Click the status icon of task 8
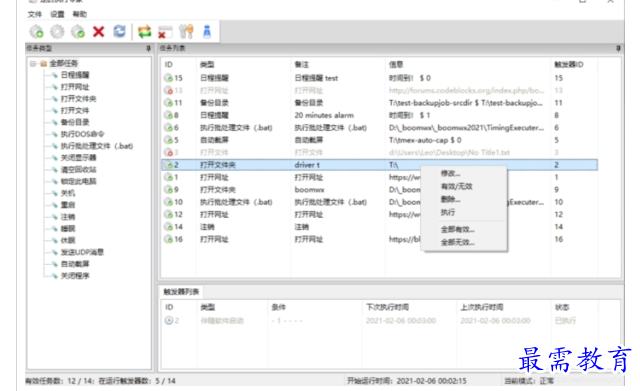Screen dimensions: 640x391 (168, 115)
